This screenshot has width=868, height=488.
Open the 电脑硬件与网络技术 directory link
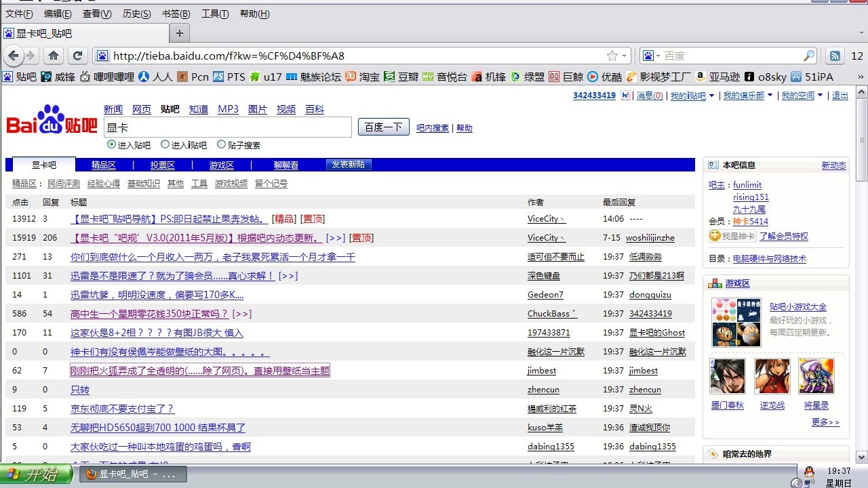point(770,258)
